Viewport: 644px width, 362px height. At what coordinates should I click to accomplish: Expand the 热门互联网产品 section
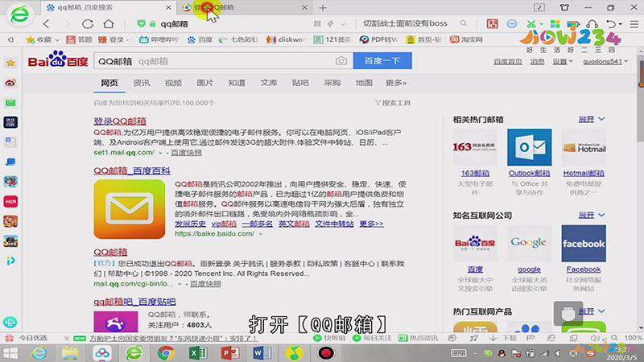(592, 311)
